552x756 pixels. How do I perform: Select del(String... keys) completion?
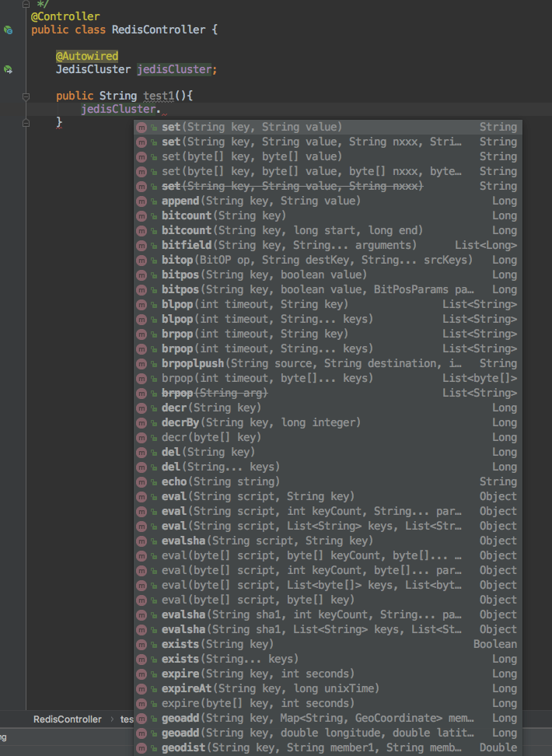(x=328, y=467)
